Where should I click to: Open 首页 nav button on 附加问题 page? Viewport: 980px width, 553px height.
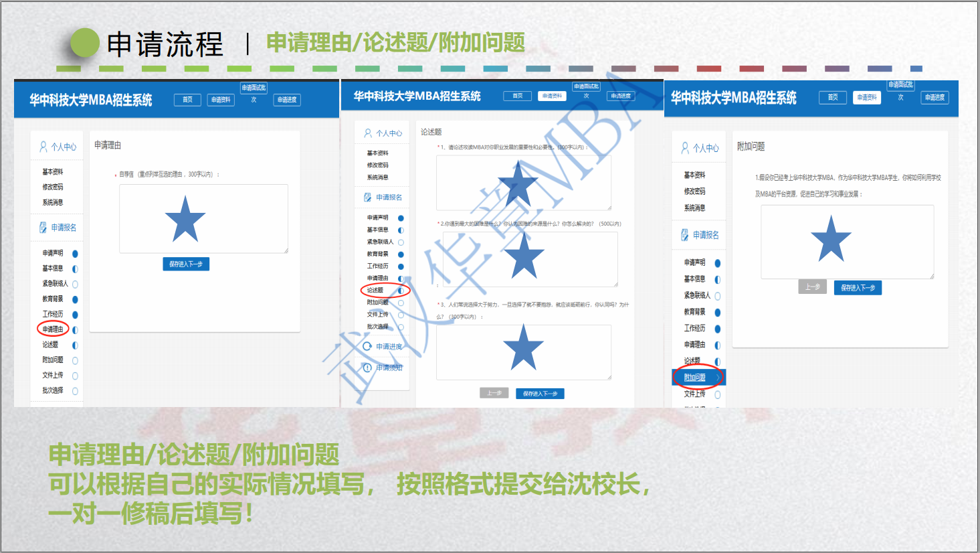(833, 97)
